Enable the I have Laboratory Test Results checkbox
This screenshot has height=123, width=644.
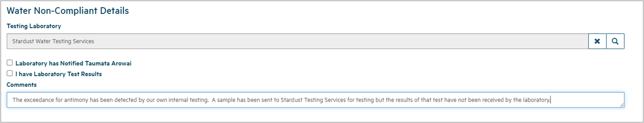pyautogui.click(x=10, y=73)
